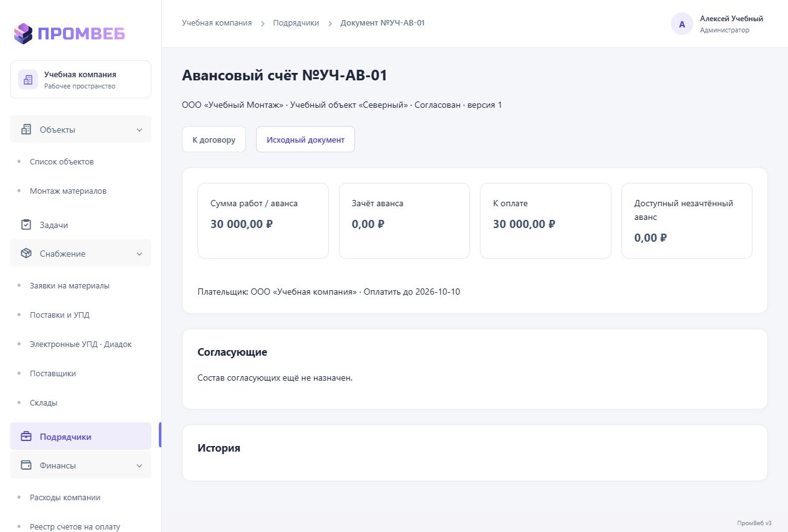Screen dimensions: 788x532
Task: Collapse the Снабжение section chevron
Action: [x=140, y=254]
